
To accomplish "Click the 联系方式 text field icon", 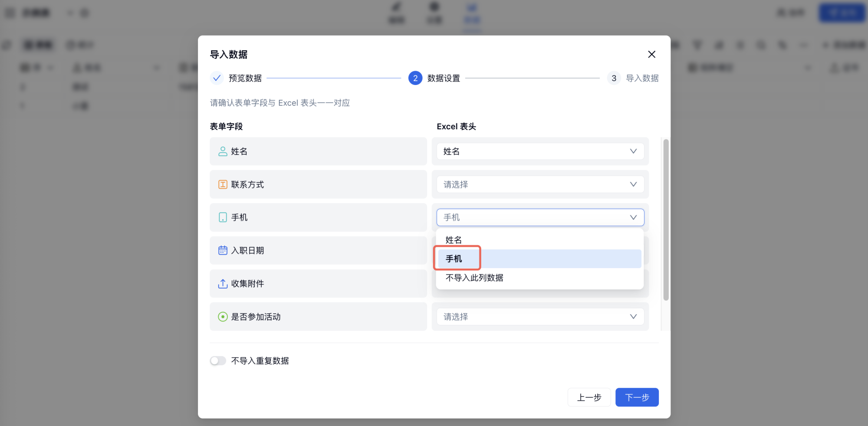I will pyautogui.click(x=223, y=184).
